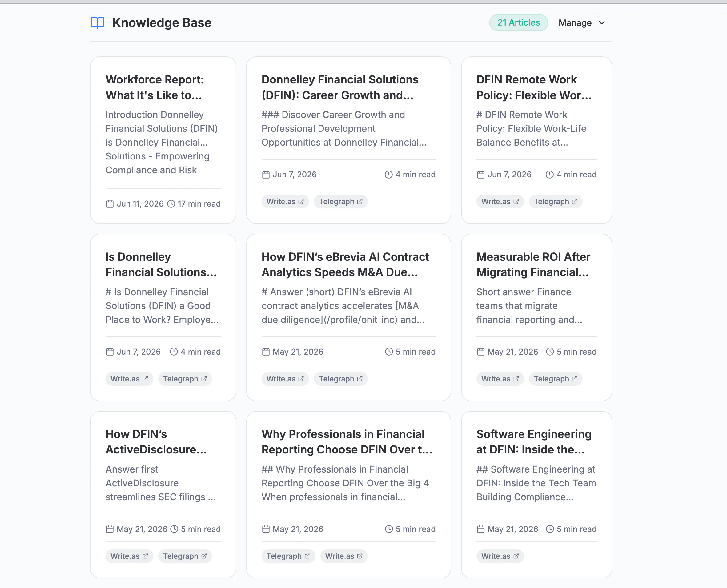Open DFIN Remote Work Policy article
727x588 pixels.
(x=534, y=87)
